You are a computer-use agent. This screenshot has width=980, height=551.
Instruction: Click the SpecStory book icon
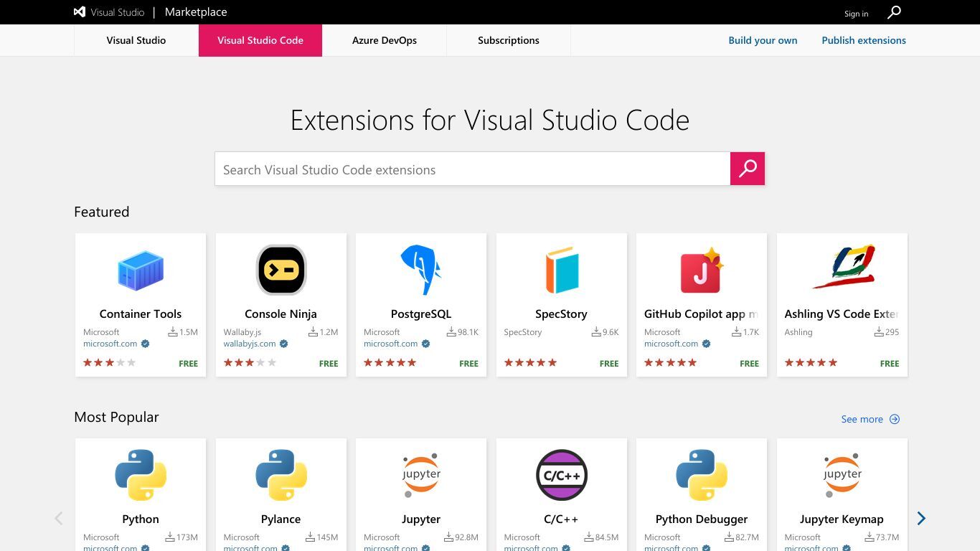coord(562,270)
